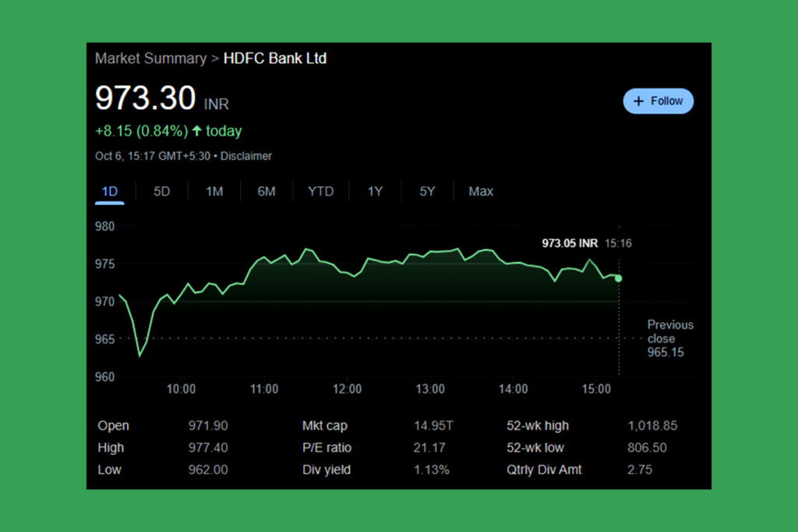
Task: Select the YTD time range
Action: tap(320, 191)
